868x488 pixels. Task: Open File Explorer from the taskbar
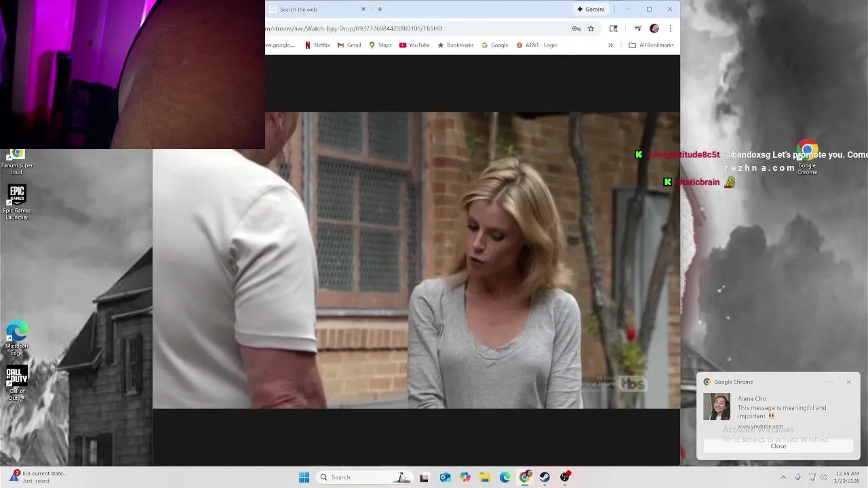point(485,477)
